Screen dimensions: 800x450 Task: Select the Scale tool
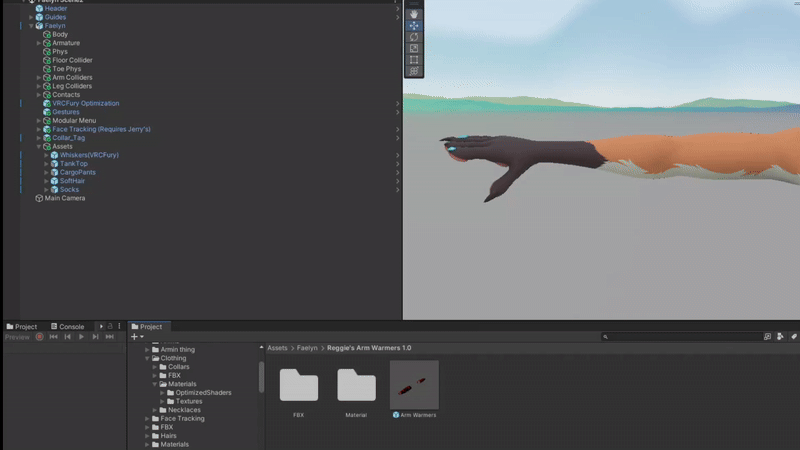tap(414, 48)
